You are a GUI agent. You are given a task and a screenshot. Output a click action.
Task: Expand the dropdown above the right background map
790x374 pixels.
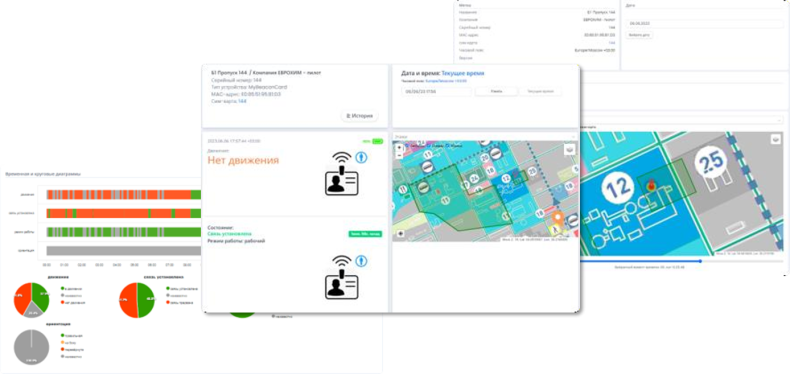682,120
